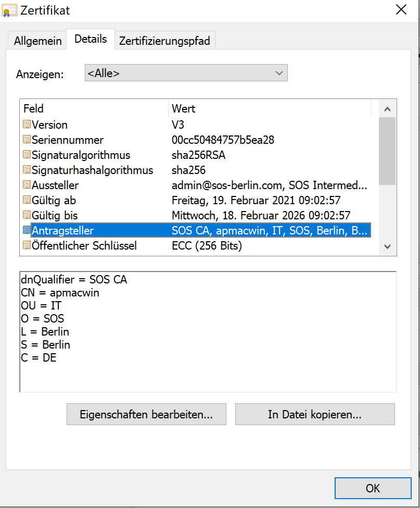Viewport: 420px width, 508px height.
Task: Click the Version field icon
Action: click(x=27, y=125)
